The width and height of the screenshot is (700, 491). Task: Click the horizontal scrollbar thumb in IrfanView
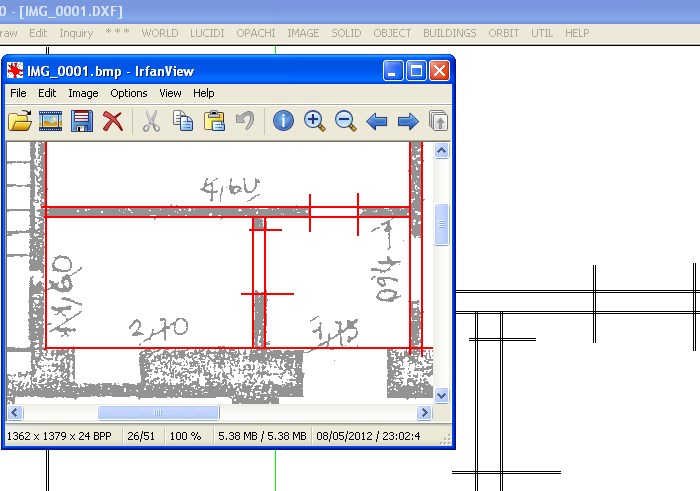(x=158, y=412)
